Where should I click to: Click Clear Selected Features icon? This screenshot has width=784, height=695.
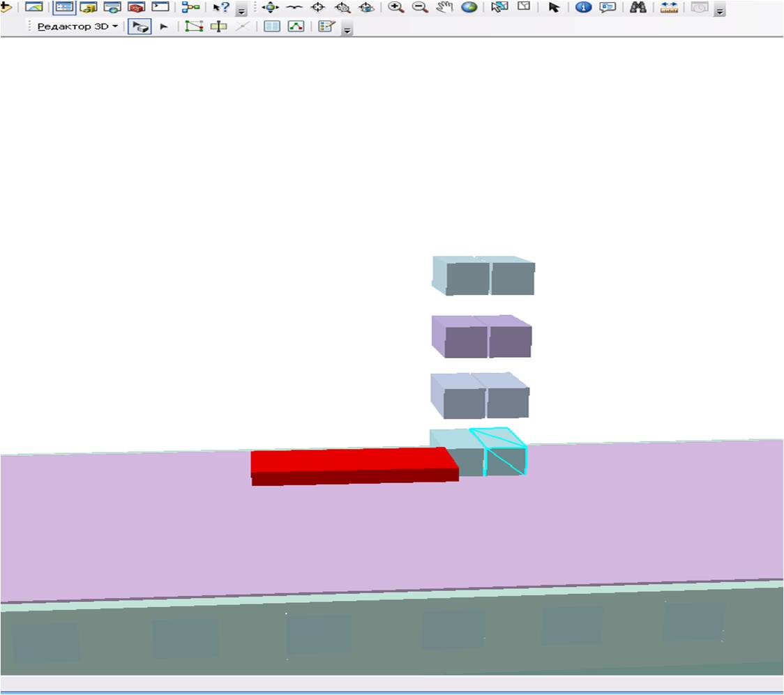[x=524, y=7]
